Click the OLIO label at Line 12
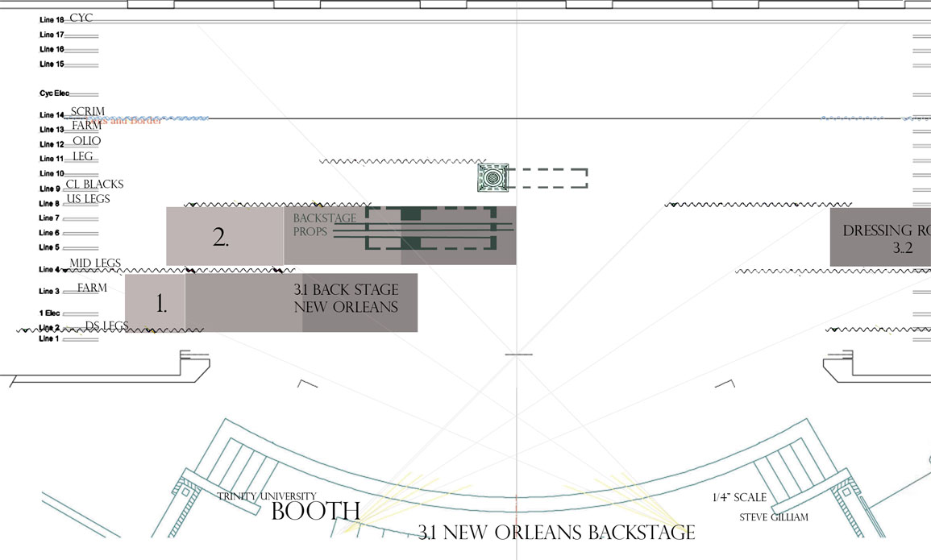This screenshot has height=560, width=931. click(86, 141)
